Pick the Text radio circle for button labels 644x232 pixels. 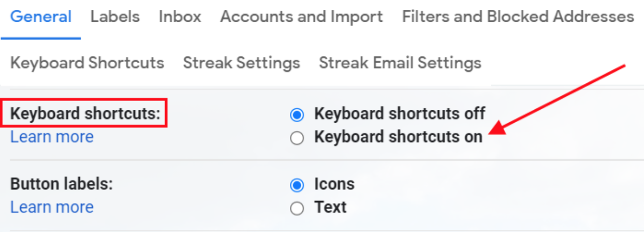point(297,209)
